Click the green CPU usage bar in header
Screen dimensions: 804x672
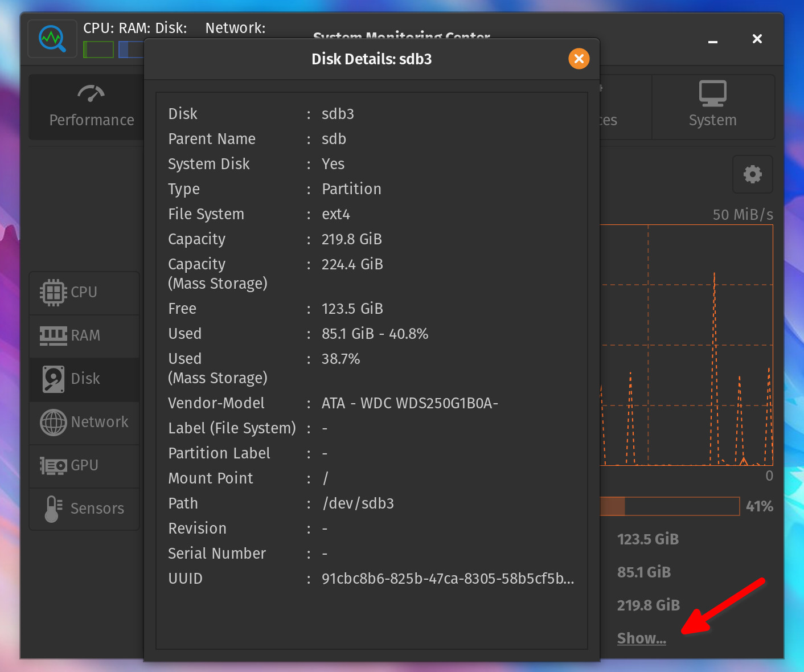coord(99,50)
